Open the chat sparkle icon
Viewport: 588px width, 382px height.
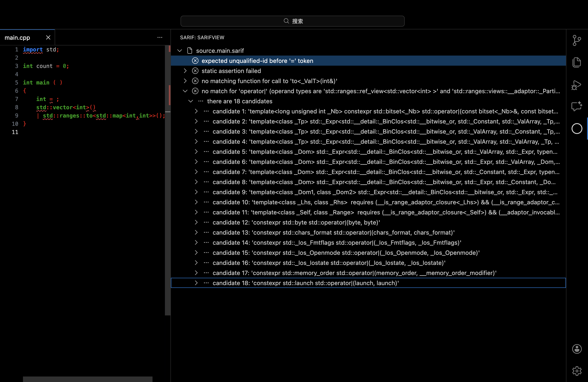click(x=577, y=107)
